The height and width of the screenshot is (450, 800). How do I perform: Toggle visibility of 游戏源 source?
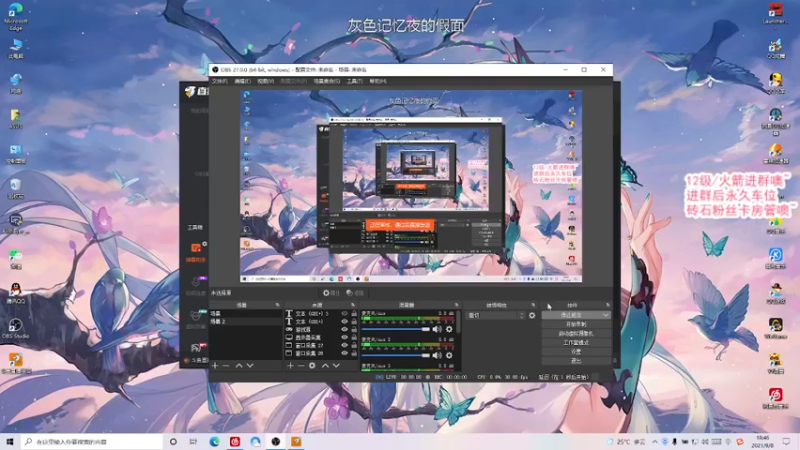click(344, 330)
